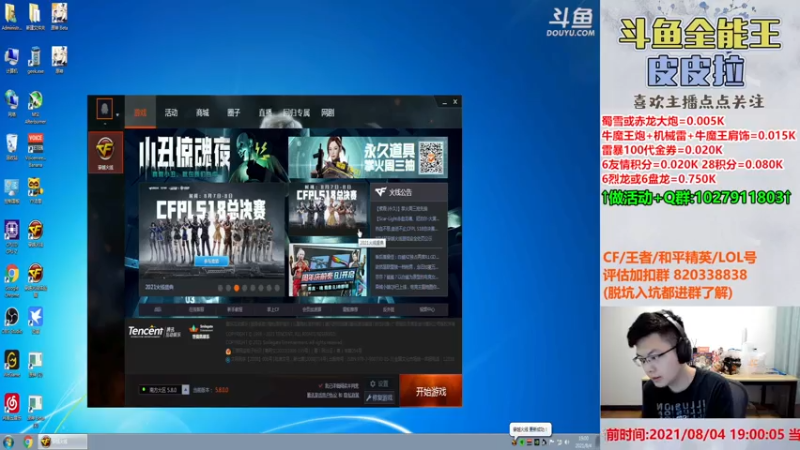Click the 隐私政策 privacy policy link
800x450 pixels.
tap(352, 395)
